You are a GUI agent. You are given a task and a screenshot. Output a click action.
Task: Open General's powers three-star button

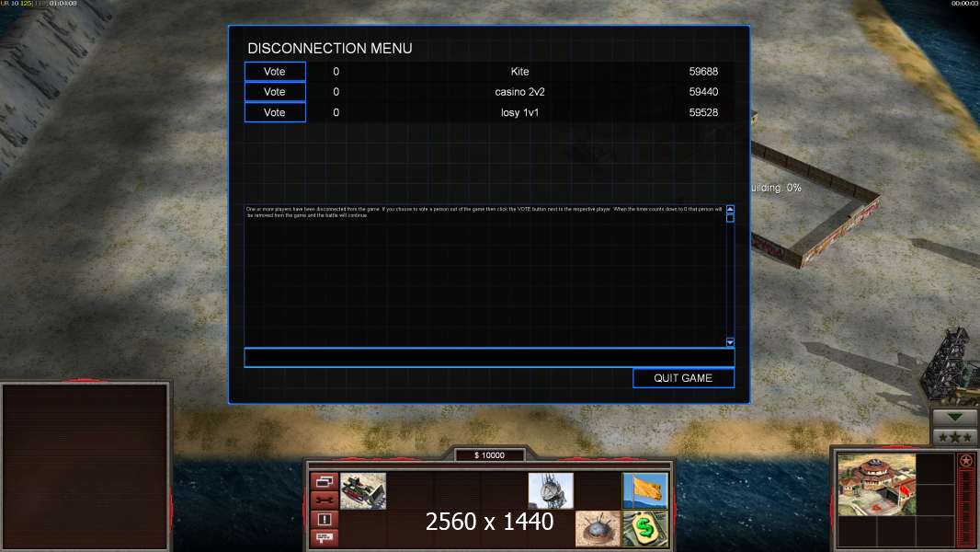click(x=954, y=437)
